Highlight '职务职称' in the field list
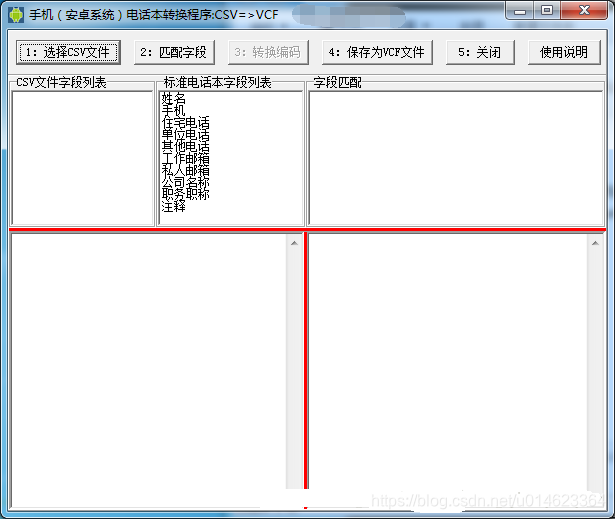 [x=185, y=194]
